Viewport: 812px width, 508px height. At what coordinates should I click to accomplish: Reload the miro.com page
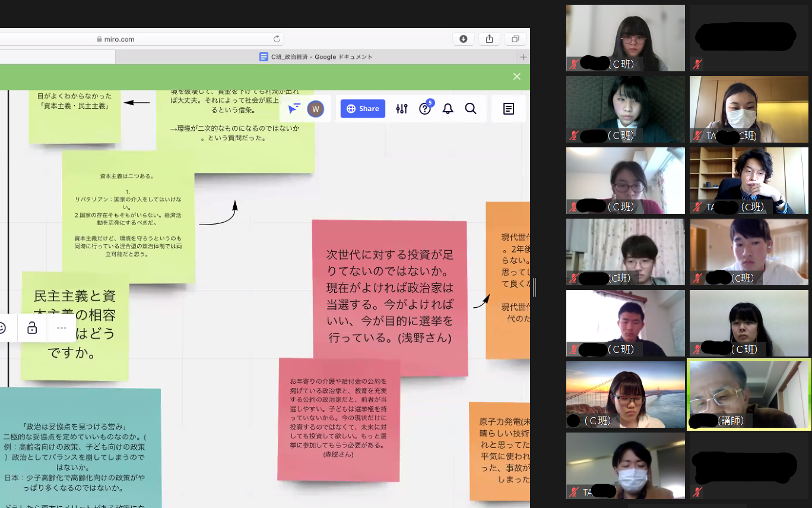click(x=277, y=39)
